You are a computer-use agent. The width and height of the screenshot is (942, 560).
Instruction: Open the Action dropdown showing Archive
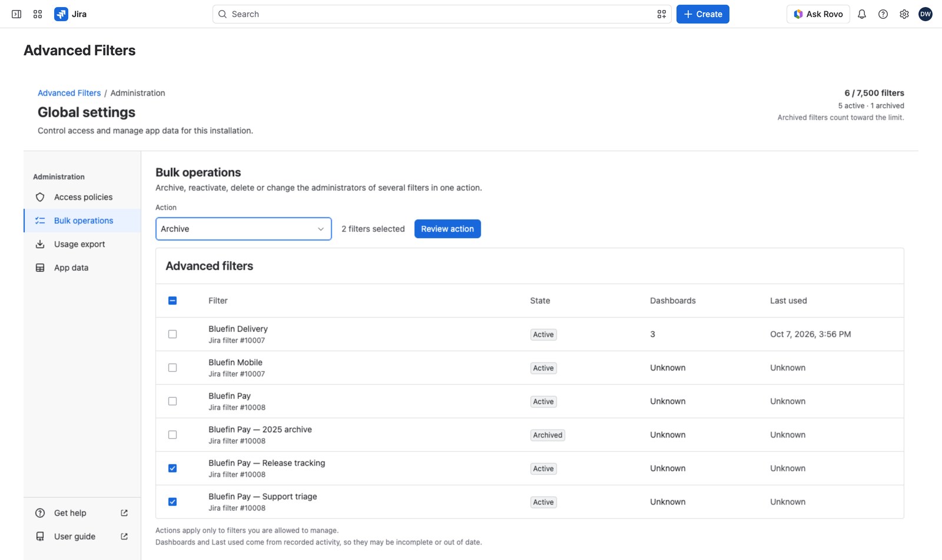[x=244, y=229]
